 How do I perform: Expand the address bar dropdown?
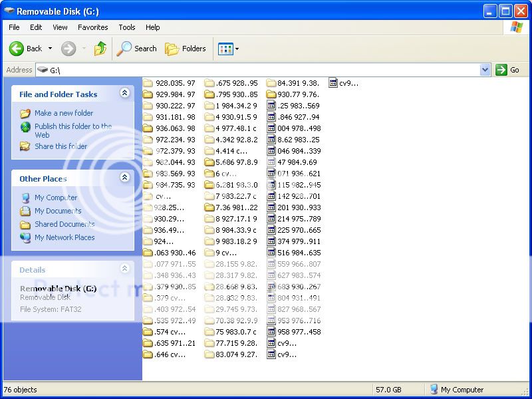point(485,70)
